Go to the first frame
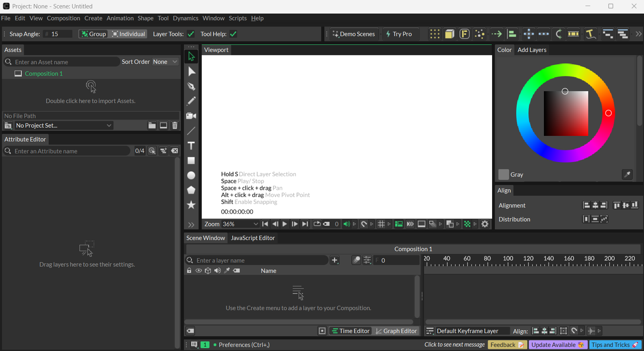The width and height of the screenshot is (644, 351). click(x=265, y=224)
